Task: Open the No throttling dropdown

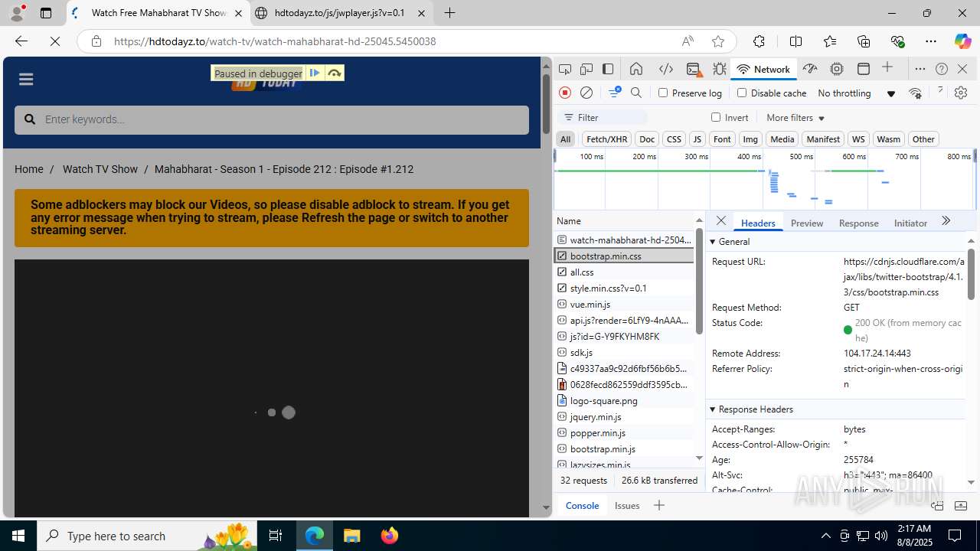Action: 857,93
